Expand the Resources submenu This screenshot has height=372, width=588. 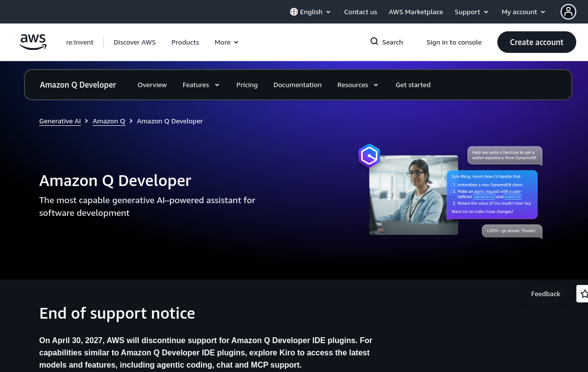pyautogui.click(x=358, y=85)
